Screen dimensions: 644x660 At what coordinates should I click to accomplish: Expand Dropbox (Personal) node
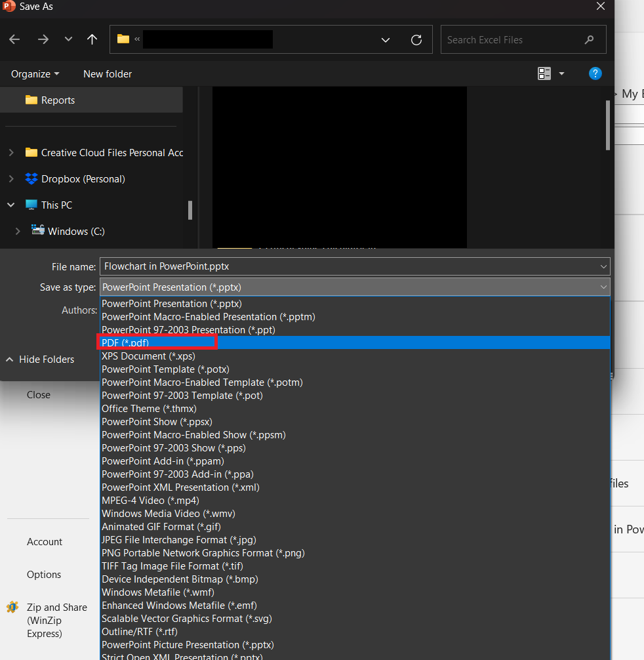11,179
